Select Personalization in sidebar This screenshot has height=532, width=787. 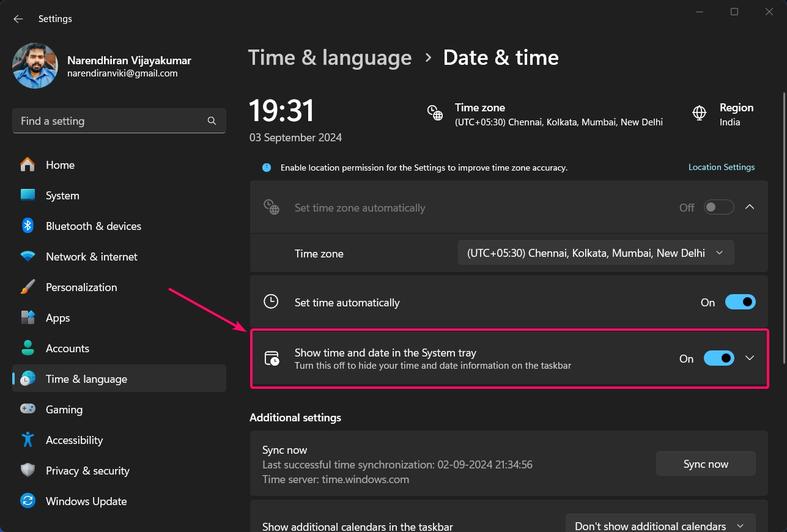tap(119, 287)
